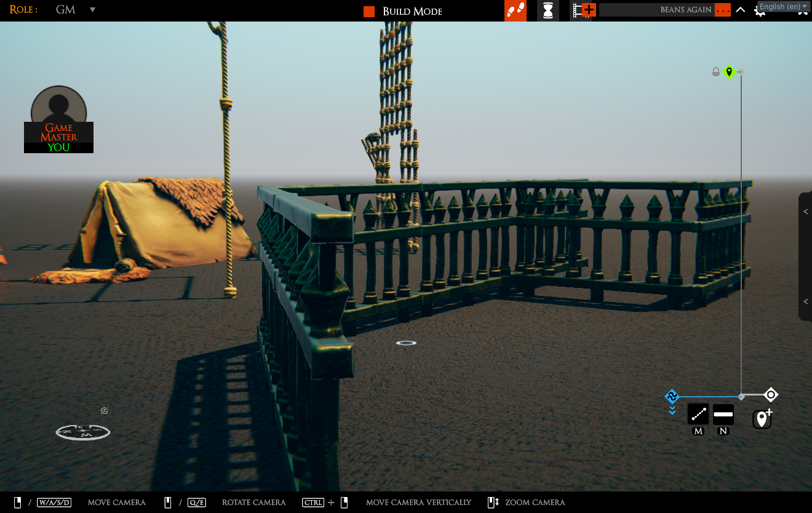
Task: Expand the upper right side panel arrow
Action: 805,212
